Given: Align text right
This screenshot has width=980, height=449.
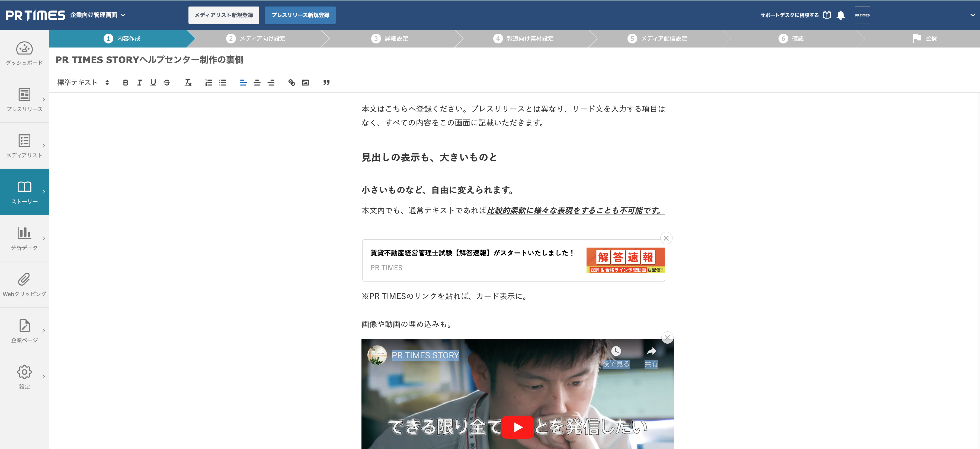Looking at the screenshot, I should coord(271,83).
